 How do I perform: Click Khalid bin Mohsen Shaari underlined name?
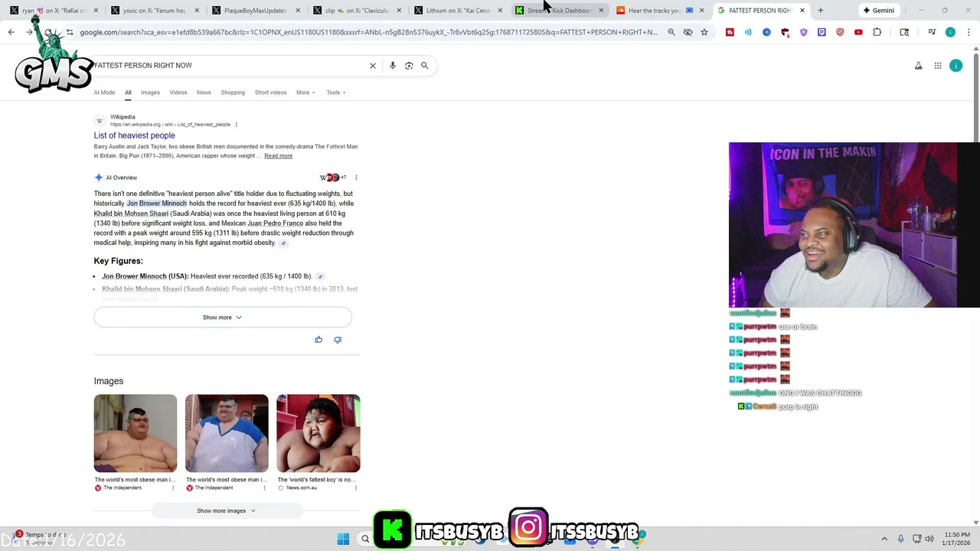(131, 214)
